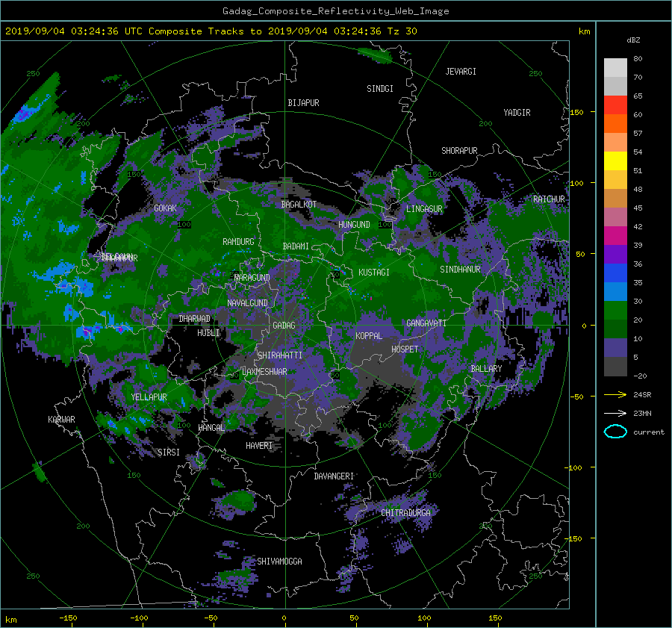672x628 pixels.
Task: Click the cyan 'current' ellipse legend symbol
Action: point(615,432)
